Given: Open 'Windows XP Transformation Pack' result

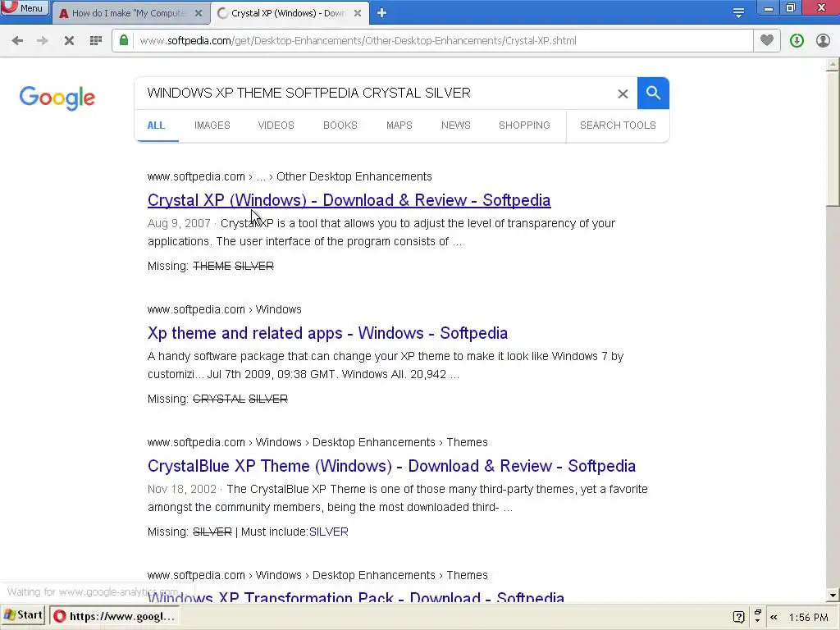Looking at the screenshot, I should click(356, 596).
